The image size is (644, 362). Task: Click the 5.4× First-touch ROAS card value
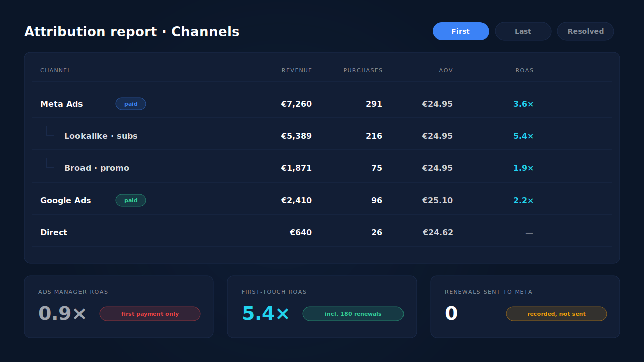pos(266,313)
